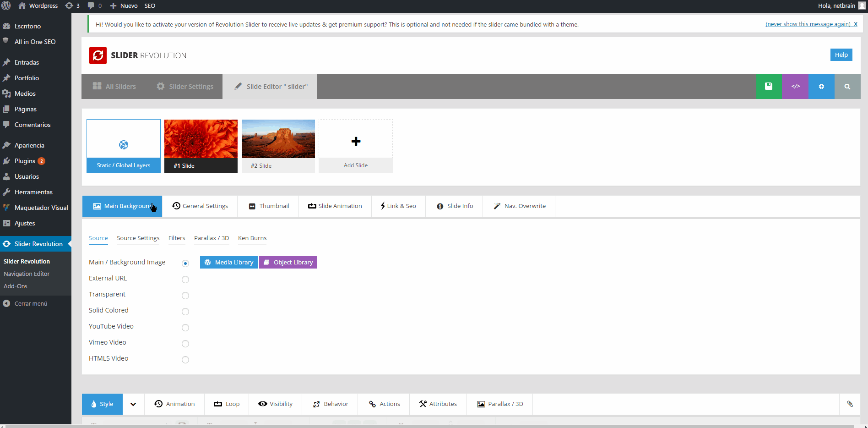This screenshot has width=868, height=428.
Task: Open Apariencia menu in sidebar
Action: coord(29,145)
